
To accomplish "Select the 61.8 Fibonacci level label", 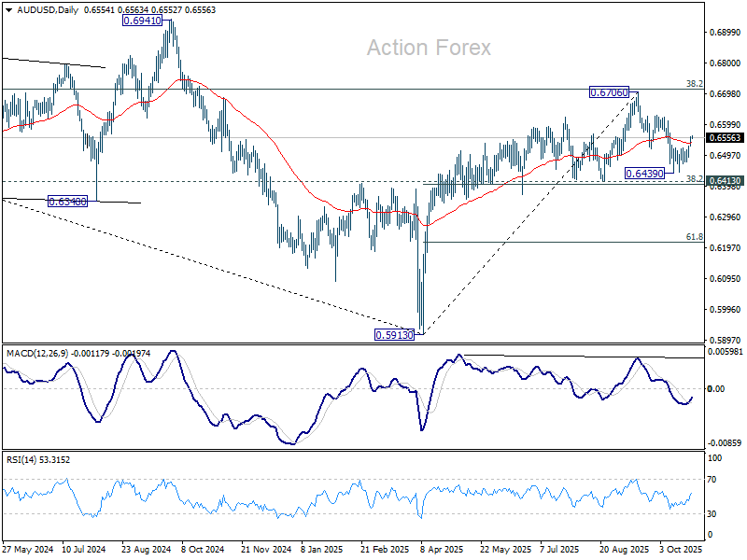I will pos(694,237).
